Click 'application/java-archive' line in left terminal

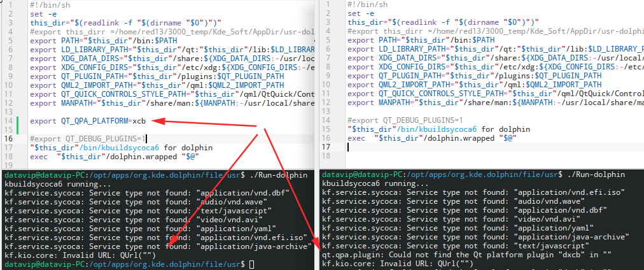click(158, 246)
